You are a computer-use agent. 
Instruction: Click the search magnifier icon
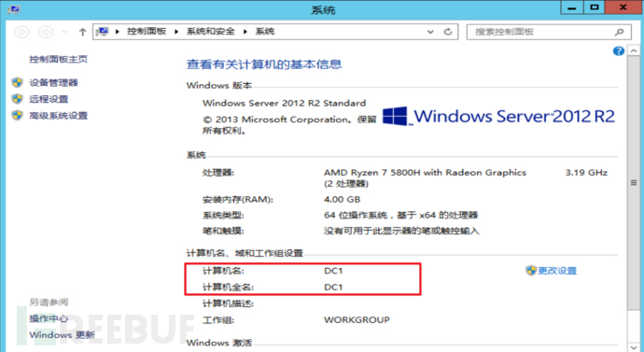[620, 32]
